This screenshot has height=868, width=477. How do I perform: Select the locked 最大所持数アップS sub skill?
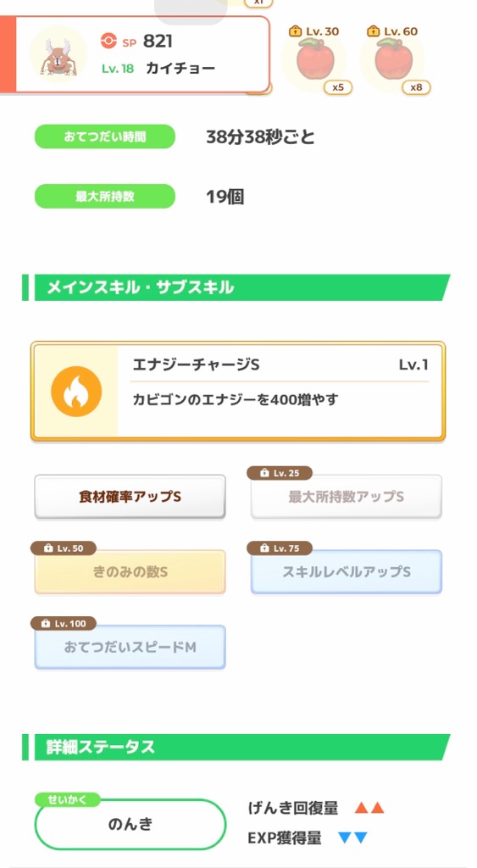coord(347,497)
